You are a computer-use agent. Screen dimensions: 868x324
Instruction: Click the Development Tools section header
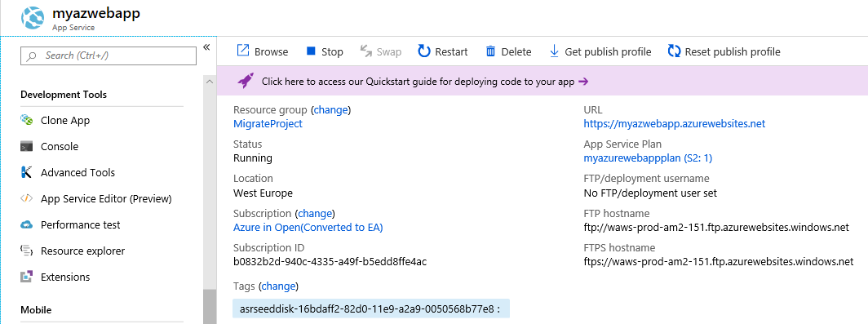[x=64, y=95]
